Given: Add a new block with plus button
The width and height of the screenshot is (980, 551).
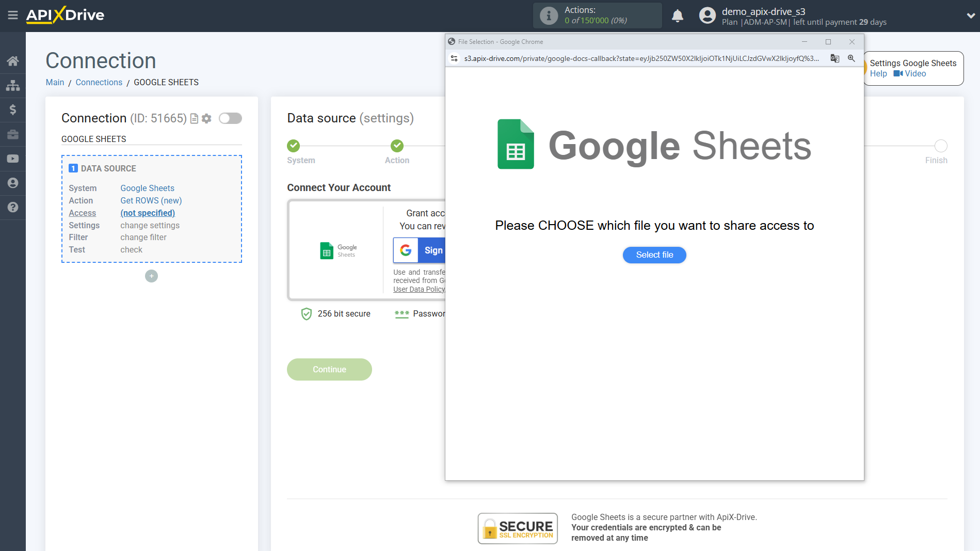Looking at the screenshot, I should [x=151, y=276].
